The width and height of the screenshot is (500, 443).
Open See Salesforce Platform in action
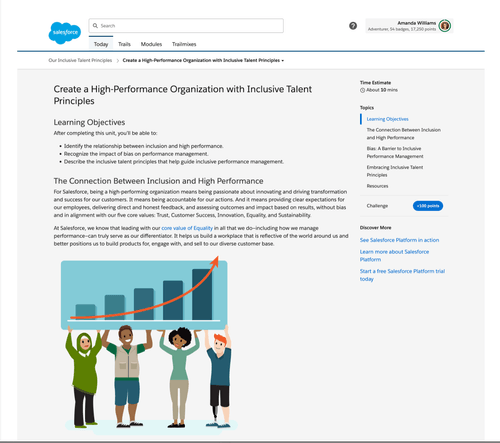point(399,240)
